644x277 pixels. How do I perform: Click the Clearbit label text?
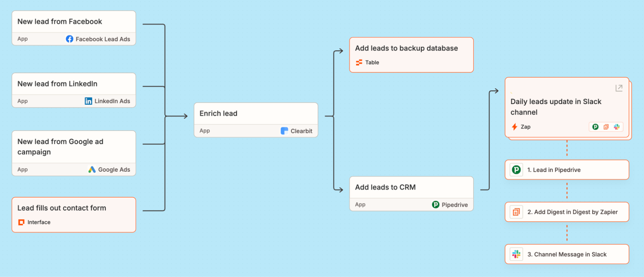(301, 131)
